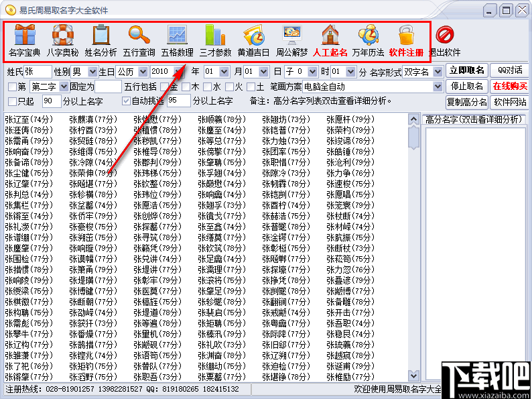Select name 张愿杆(79分)
This screenshot has width=532, height=399.
tap(350, 119)
